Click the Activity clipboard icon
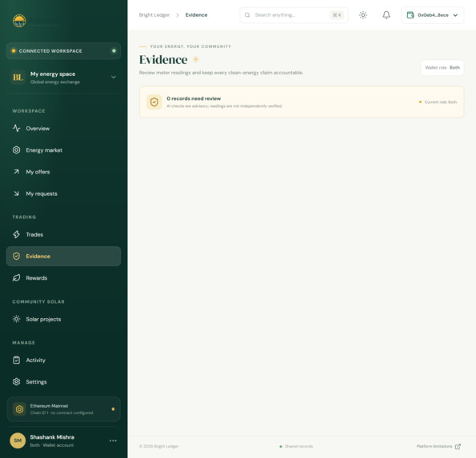This screenshot has width=476, height=458. pos(16,360)
